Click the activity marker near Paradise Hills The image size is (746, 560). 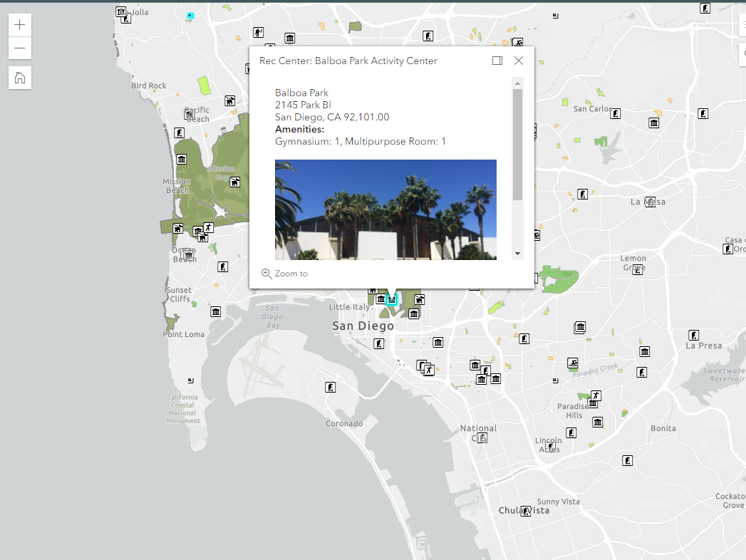[596, 396]
